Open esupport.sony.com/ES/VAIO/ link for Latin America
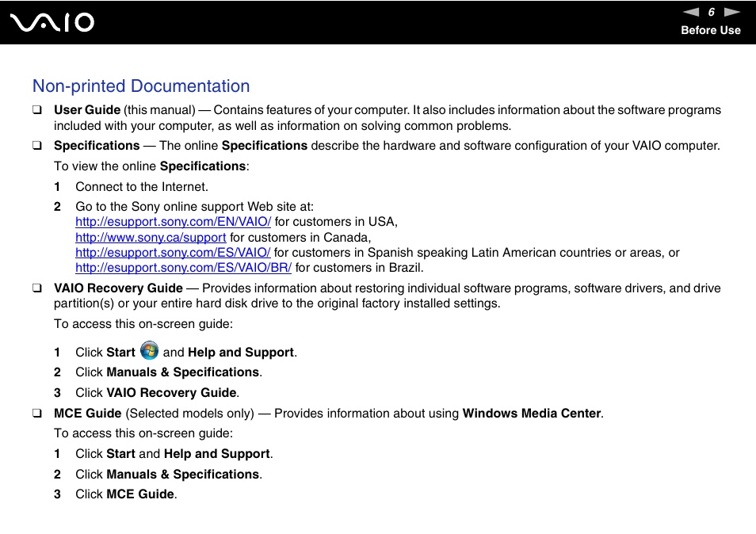This screenshot has width=756, height=534. click(173, 253)
